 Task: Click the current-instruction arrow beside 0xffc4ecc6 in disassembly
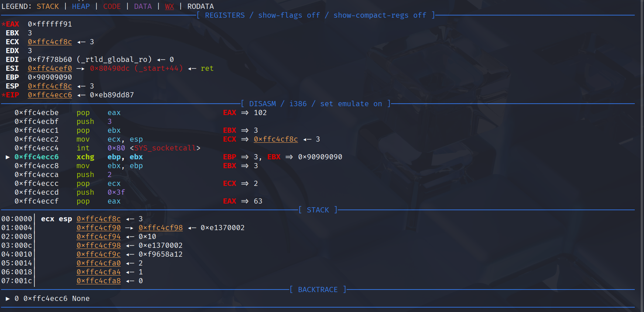8,157
